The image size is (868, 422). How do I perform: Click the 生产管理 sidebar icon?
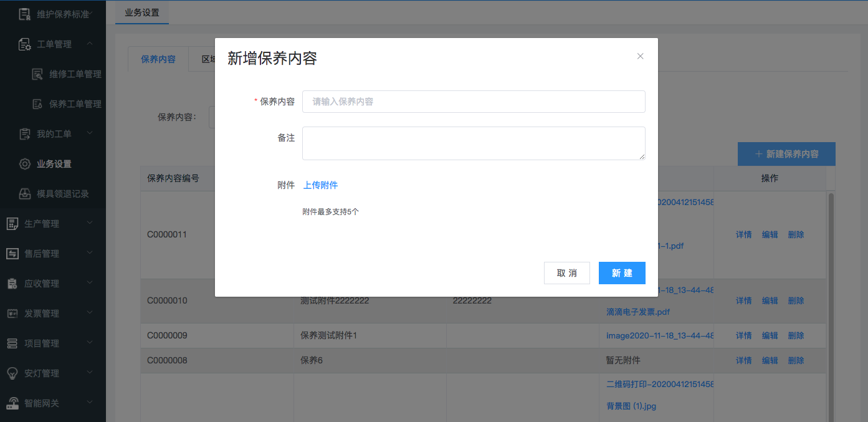coord(12,224)
